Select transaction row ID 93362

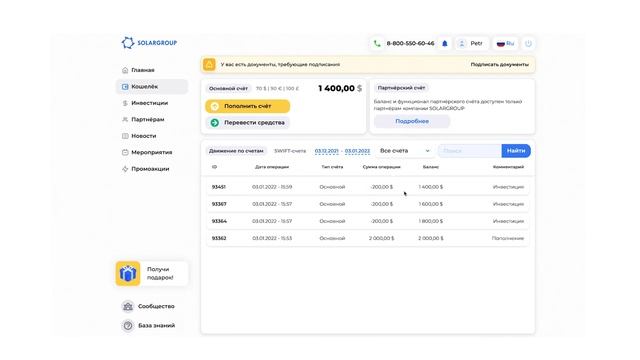(x=368, y=238)
